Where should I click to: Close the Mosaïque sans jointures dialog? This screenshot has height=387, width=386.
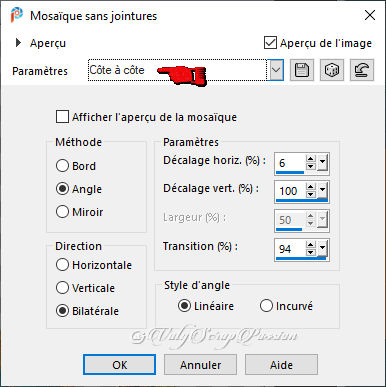click(370, 15)
